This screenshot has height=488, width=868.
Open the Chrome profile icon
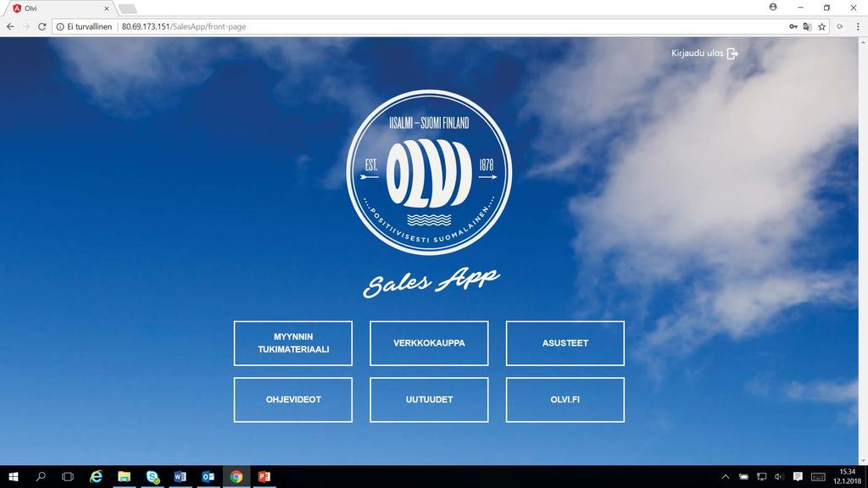pos(773,7)
